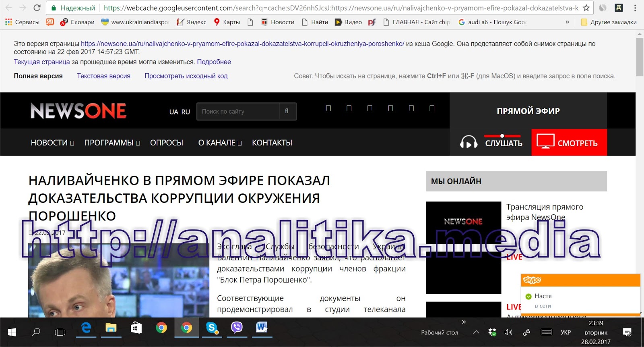The width and height of the screenshot is (644, 347).
Task: Open the Подробнее link
Action: (214, 62)
